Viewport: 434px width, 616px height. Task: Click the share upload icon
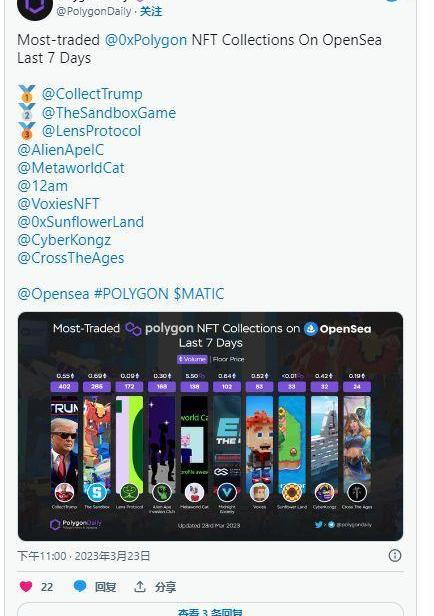click(140, 587)
